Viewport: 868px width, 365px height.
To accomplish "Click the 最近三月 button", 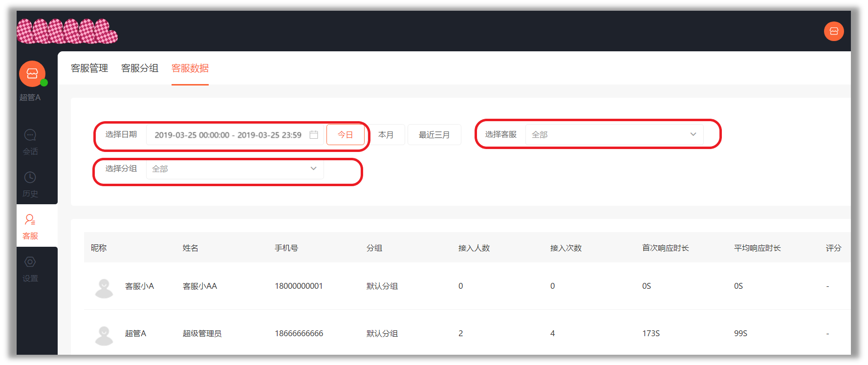I will (x=434, y=135).
